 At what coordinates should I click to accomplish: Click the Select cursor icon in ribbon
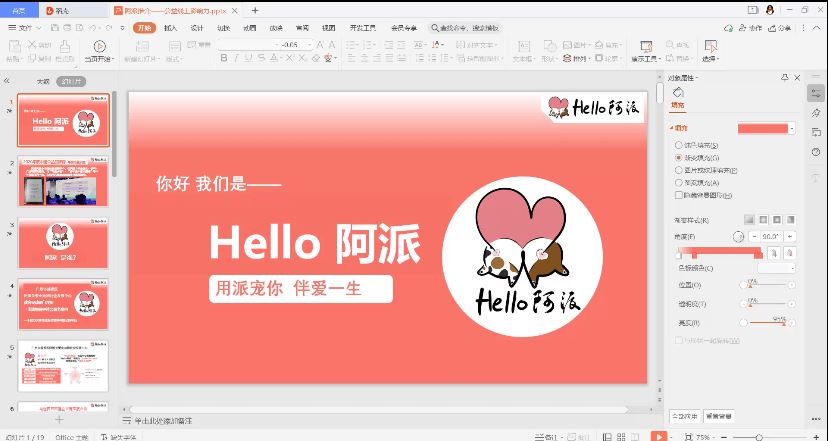pos(711,46)
